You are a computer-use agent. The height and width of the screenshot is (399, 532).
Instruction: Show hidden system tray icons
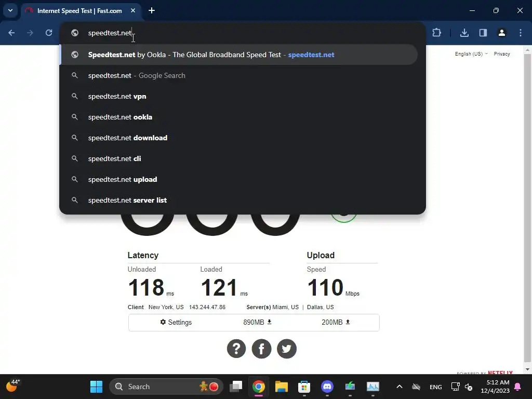point(400,387)
